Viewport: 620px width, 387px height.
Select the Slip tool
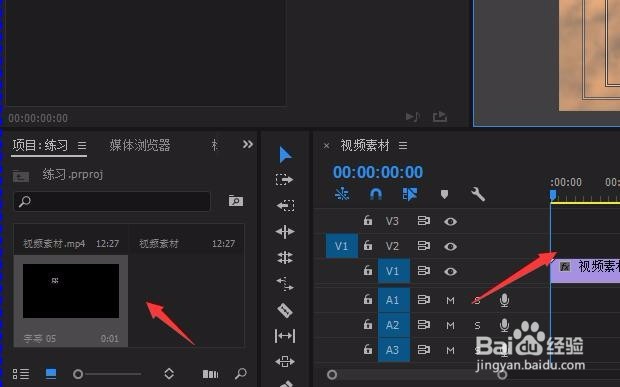(285, 336)
